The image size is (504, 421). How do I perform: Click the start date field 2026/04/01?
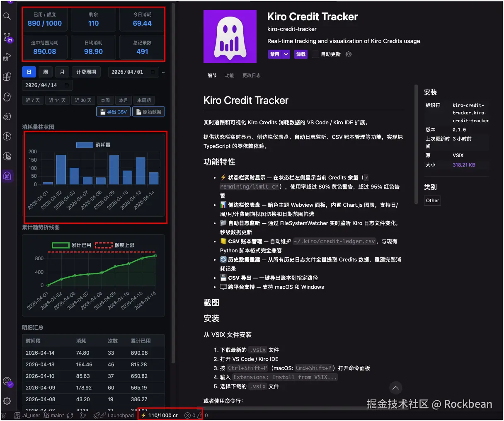(133, 72)
